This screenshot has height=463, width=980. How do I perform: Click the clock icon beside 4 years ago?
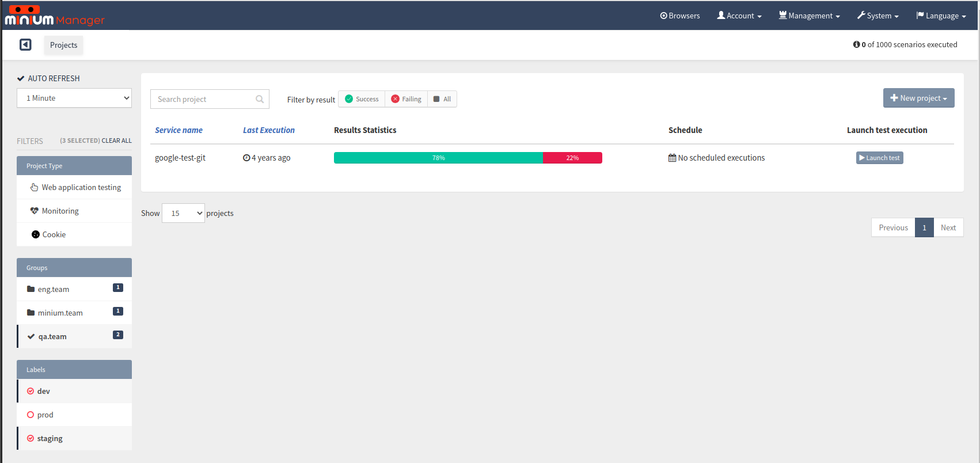246,158
